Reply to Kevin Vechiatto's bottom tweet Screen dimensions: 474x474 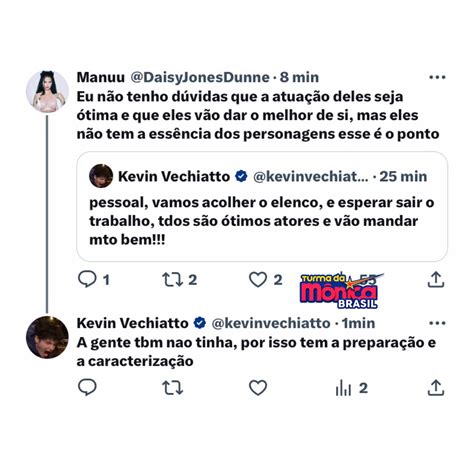[87, 388]
